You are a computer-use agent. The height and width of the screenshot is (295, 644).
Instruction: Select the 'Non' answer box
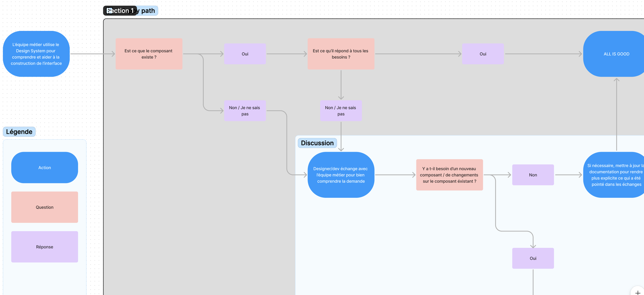533,175
